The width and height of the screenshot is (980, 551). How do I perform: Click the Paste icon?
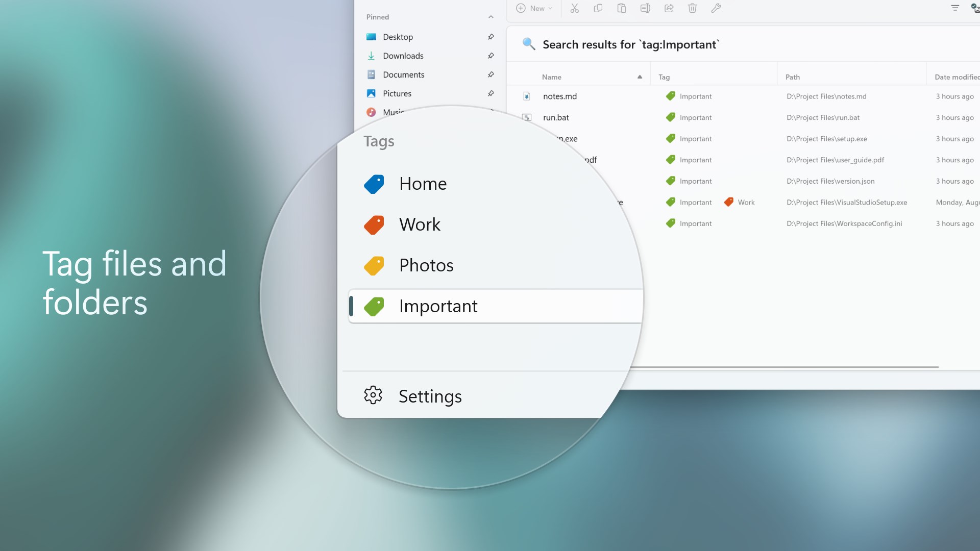[621, 8]
